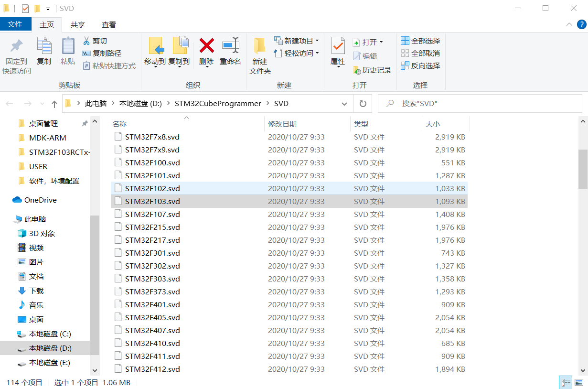
Task: Open the Open (打开) dropdown arrow in the ribbon
Action: (x=381, y=43)
